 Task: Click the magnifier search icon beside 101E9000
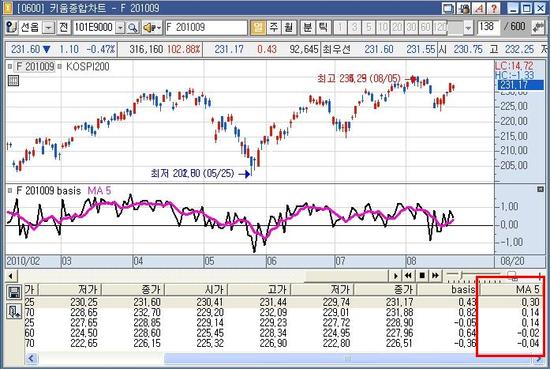coord(133,27)
